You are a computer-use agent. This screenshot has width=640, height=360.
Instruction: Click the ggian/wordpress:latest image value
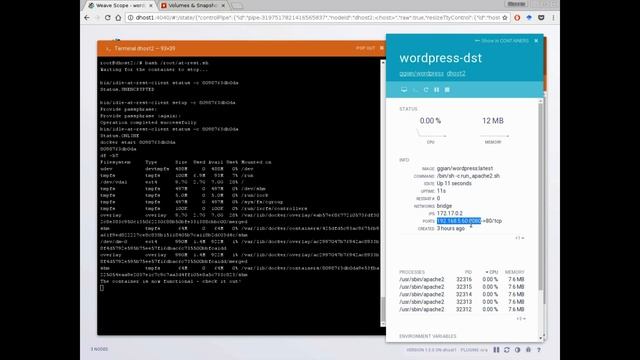(464, 169)
